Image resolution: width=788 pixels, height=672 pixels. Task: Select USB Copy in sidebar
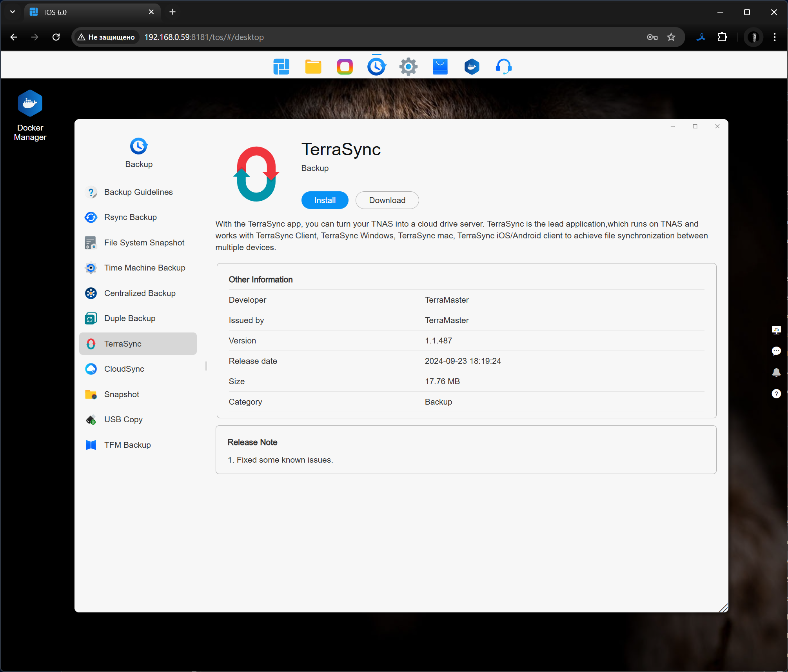(123, 420)
